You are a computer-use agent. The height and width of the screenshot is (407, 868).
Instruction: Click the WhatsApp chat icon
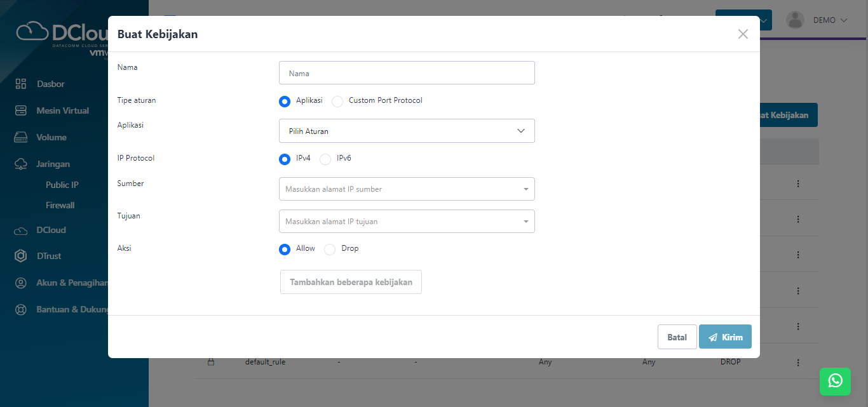tap(835, 380)
